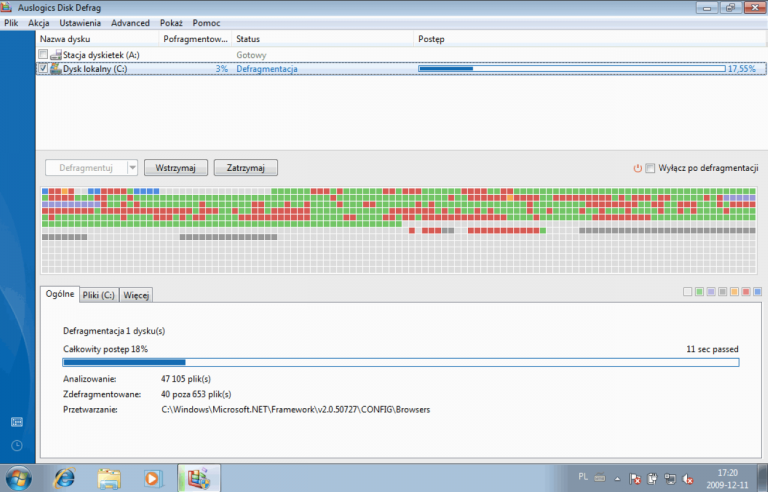Click the 'Defragmentacja 1 dysku(s)' heading
This screenshot has height=492, width=768.
(114, 331)
